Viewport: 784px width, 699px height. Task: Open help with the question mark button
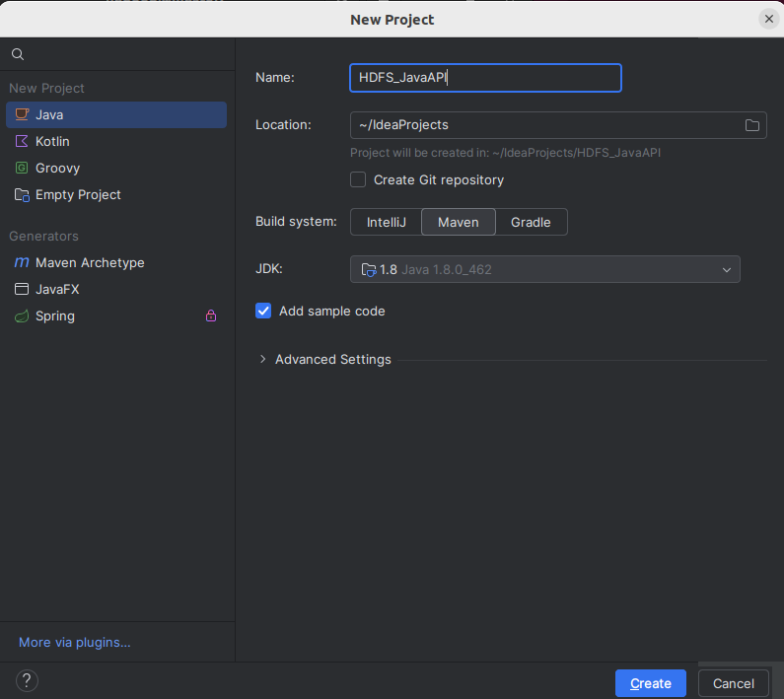[27, 680]
